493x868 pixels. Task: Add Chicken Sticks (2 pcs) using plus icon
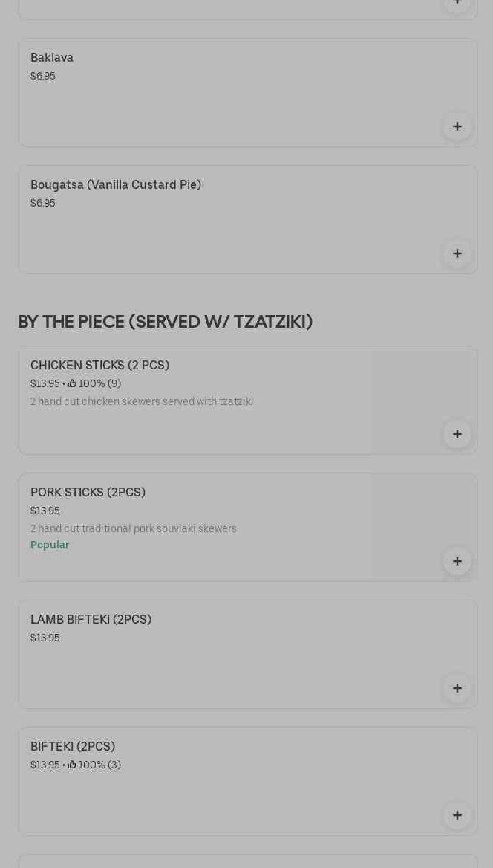[457, 434]
